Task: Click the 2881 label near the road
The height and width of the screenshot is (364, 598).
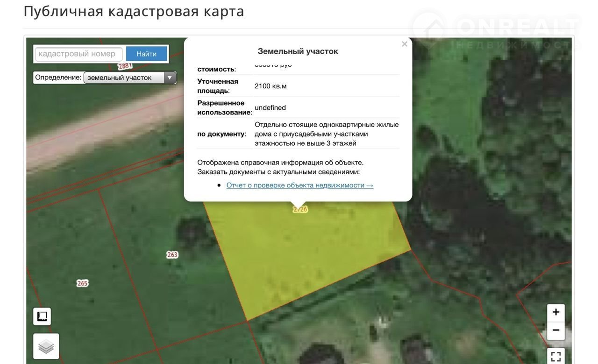Action: point(125,66)
